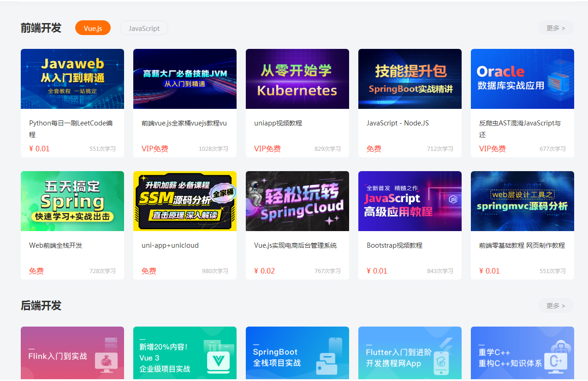Switch to the JavaScript tab
This screenshot has width=588, height=381.
tap(144, 28)
